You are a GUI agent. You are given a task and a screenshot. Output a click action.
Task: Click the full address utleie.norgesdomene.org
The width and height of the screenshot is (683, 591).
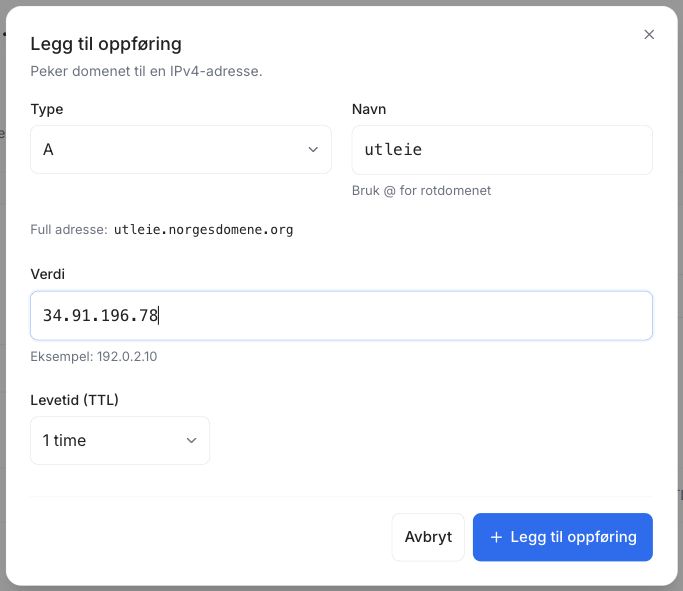click(x=203, y=230)
